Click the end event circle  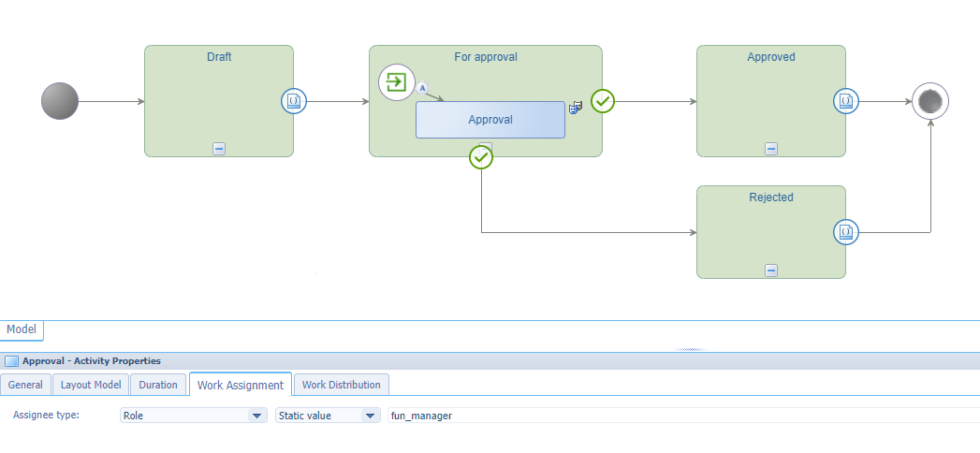click(930, 101)
